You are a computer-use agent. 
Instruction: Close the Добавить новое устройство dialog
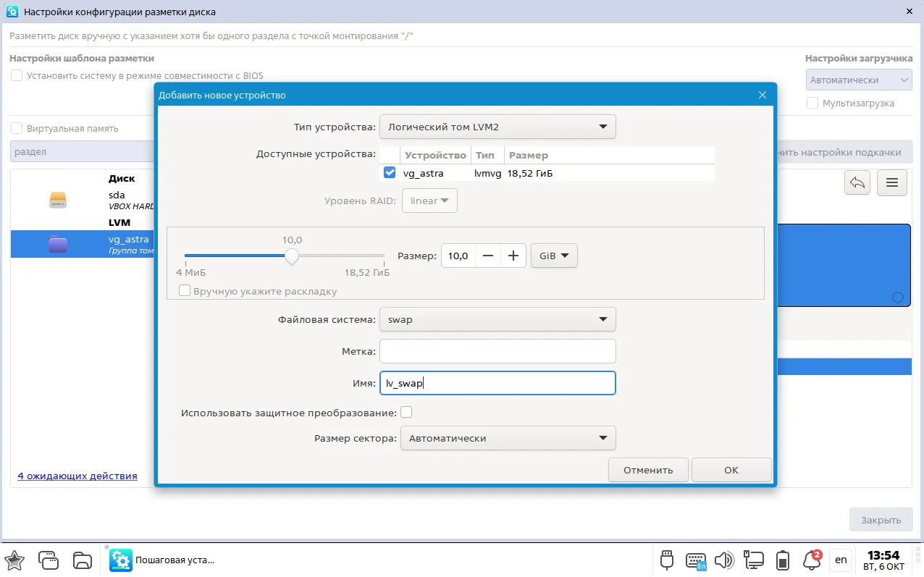point(763,95)
